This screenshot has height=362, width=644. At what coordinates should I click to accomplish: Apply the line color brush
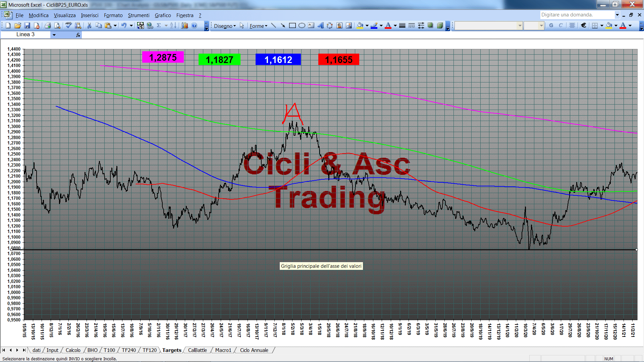[x=374, y=25]
